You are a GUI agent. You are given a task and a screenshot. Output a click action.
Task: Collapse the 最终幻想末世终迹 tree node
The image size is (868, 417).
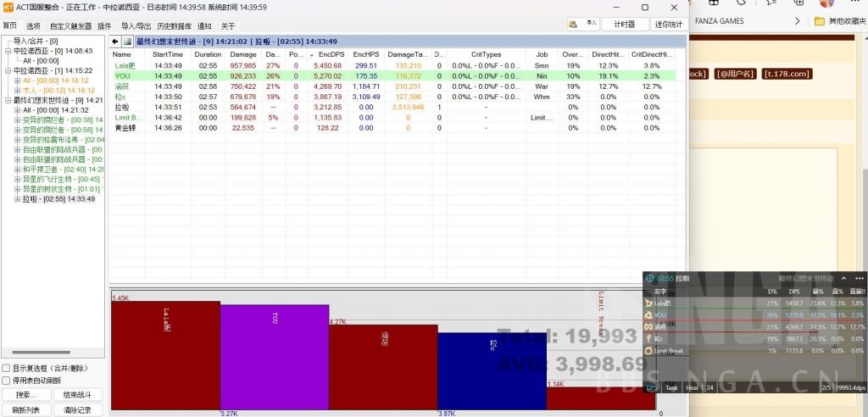[8, 100]
